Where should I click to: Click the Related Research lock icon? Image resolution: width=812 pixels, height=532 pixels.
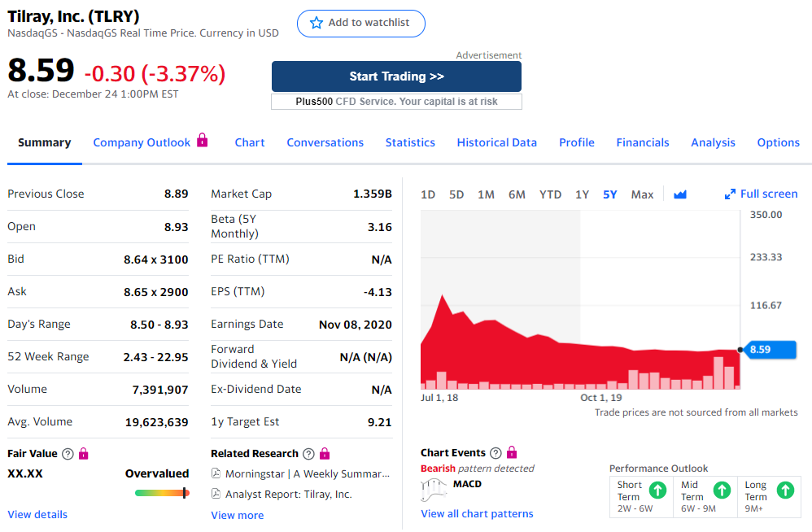325,453
